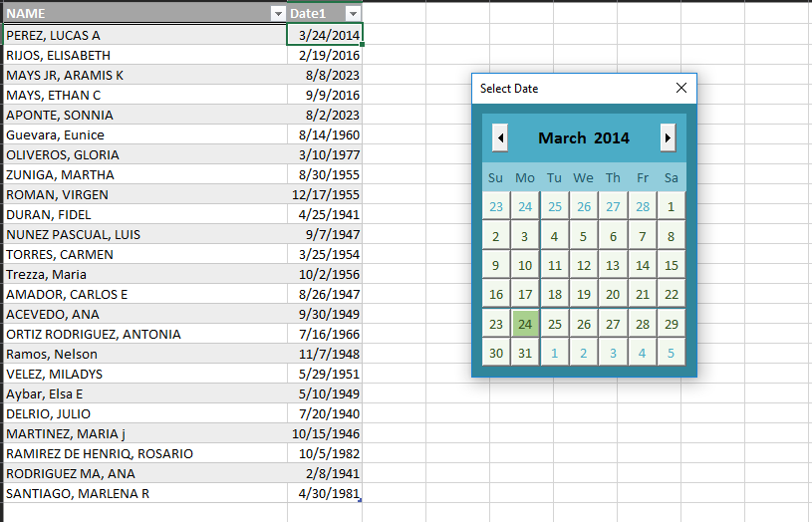
Task: Select the date cell 4/30/1981
Action: (x=325, y=493)
